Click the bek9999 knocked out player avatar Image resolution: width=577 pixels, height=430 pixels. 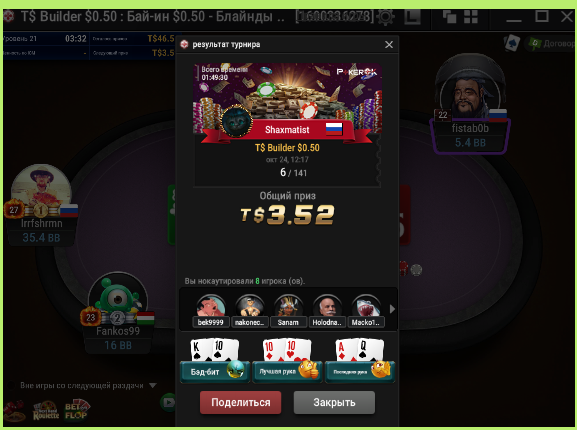211,306
